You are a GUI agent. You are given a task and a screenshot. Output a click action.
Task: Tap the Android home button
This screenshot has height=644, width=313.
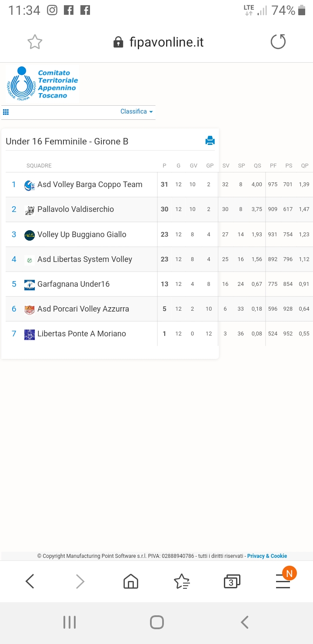(x=157, y=622)
